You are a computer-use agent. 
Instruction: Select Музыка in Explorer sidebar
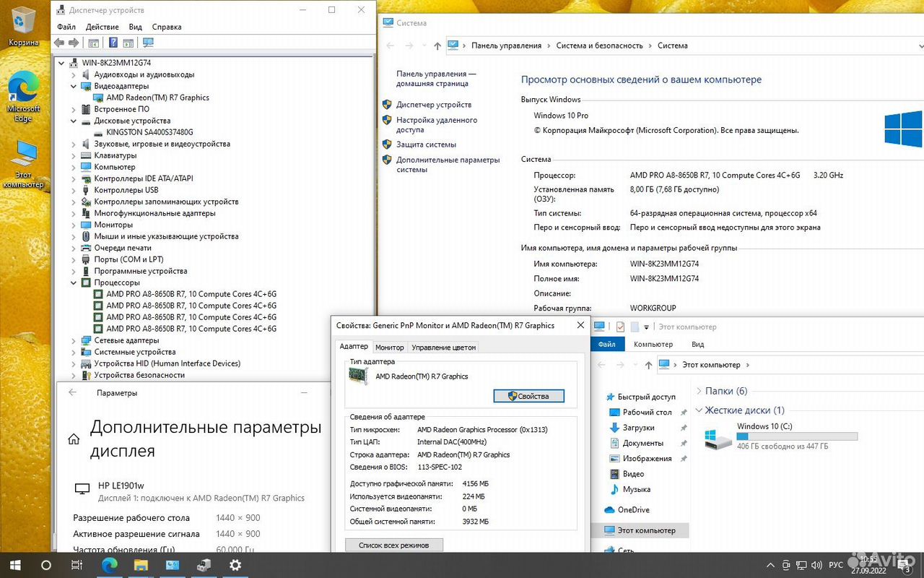point(636,489)
